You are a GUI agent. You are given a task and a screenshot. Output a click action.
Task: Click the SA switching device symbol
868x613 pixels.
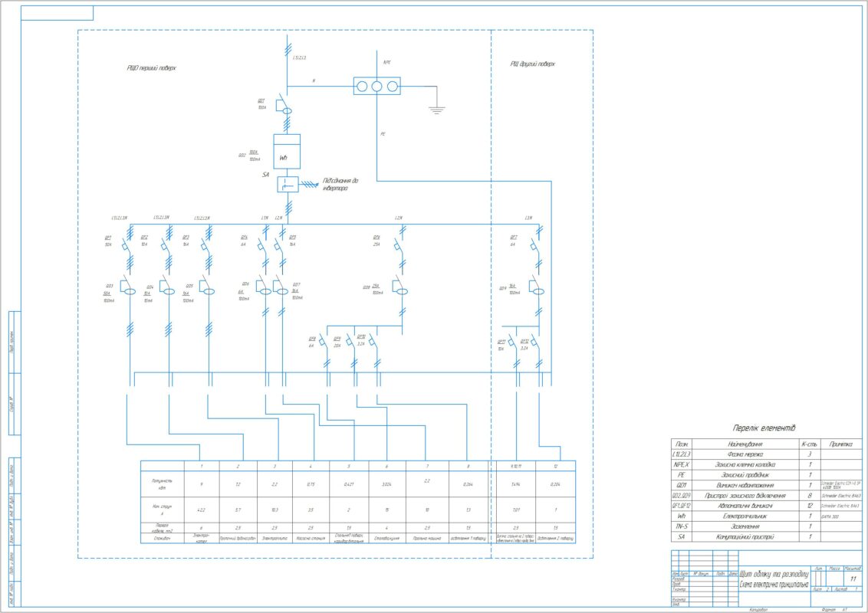coord(287,184)
